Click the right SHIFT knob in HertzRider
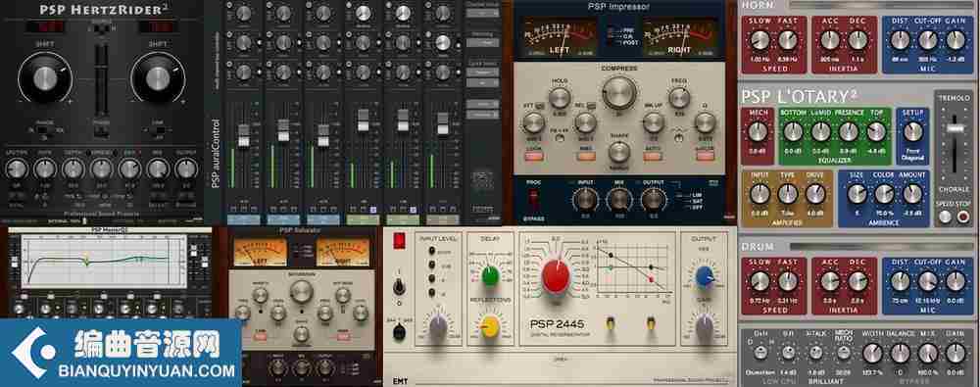The height and width of the screenshot is (387, 980). pyautogui.click(x=158, y=78)
